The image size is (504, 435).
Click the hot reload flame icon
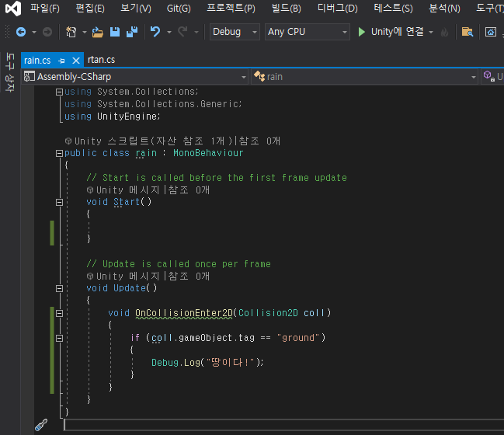click(x=444, y=32)
